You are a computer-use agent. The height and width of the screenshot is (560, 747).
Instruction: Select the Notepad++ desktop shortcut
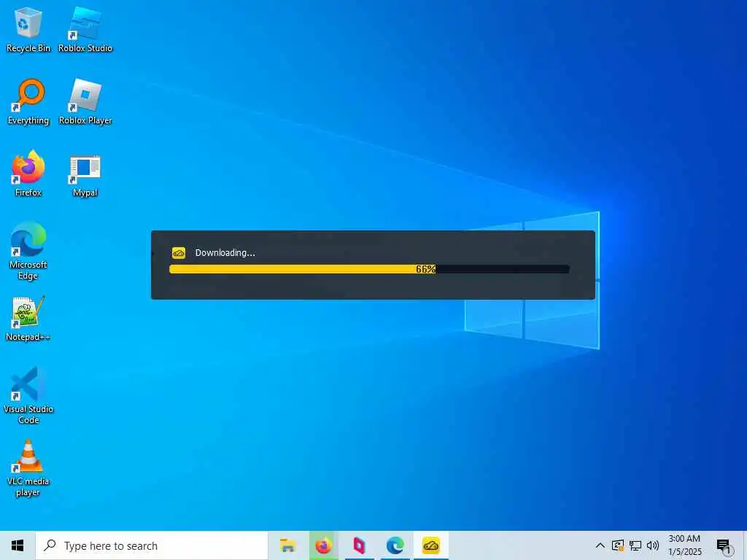point(28,319)
